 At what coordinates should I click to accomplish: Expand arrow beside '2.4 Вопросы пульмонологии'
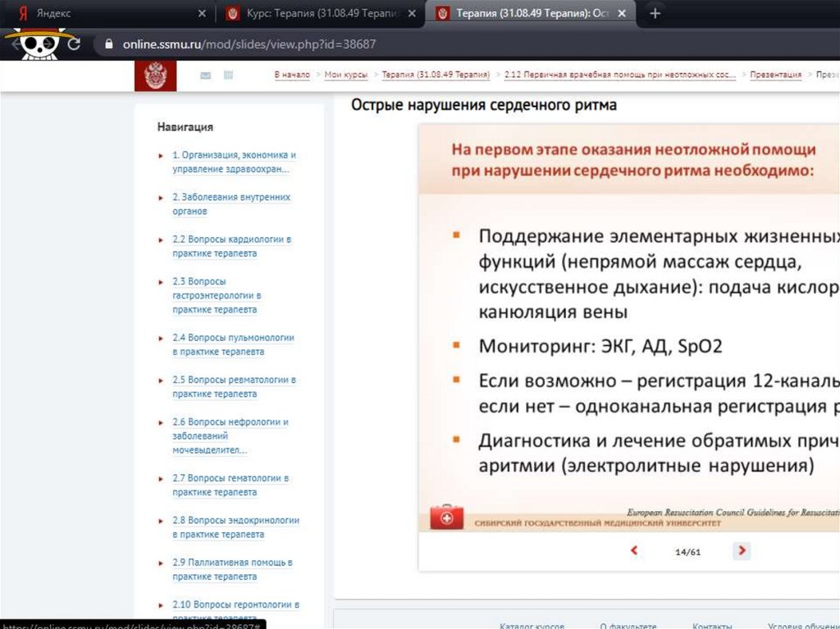(161, 339)
